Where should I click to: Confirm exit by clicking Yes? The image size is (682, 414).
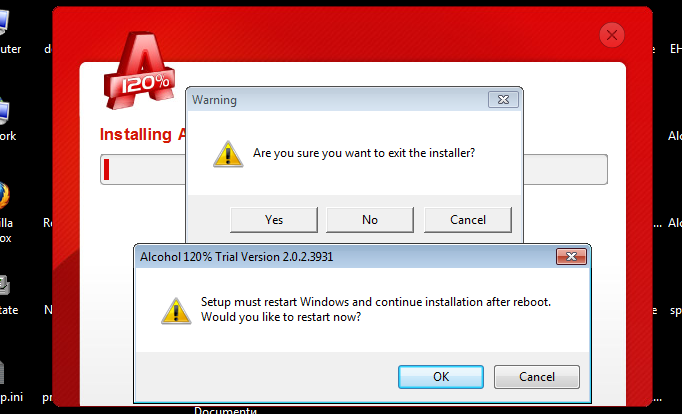(274, 220)
